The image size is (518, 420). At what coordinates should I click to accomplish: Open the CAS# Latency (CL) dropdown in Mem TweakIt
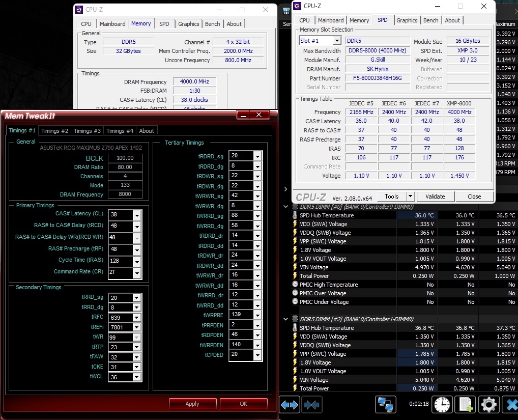pos(136,215)
